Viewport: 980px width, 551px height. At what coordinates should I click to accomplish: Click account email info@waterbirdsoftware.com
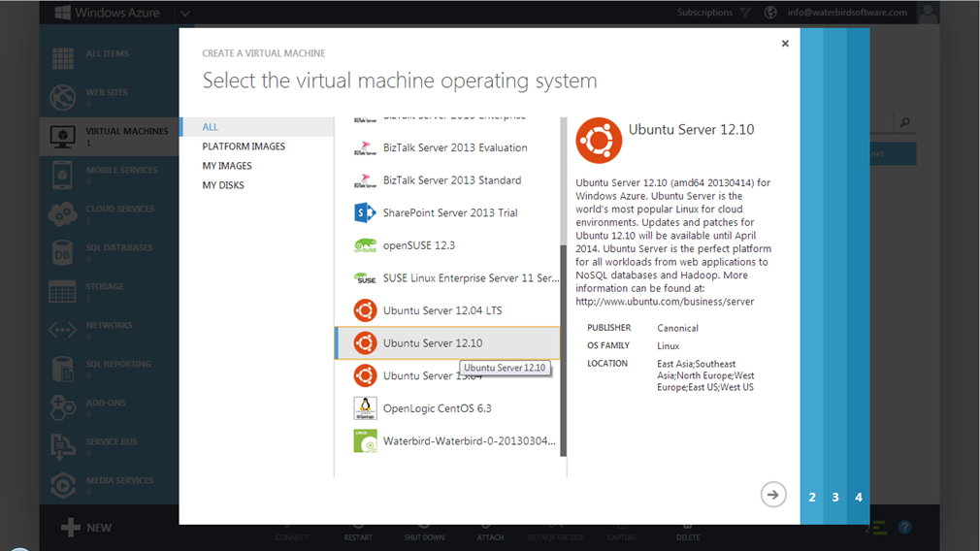[847, 13]
